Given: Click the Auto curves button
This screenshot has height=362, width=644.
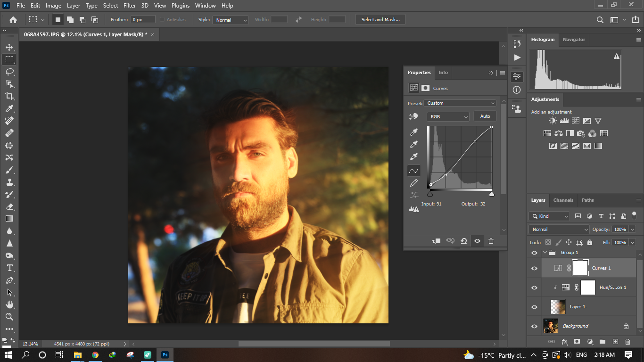Looking at the screenshot, I should tap(485, 116).
